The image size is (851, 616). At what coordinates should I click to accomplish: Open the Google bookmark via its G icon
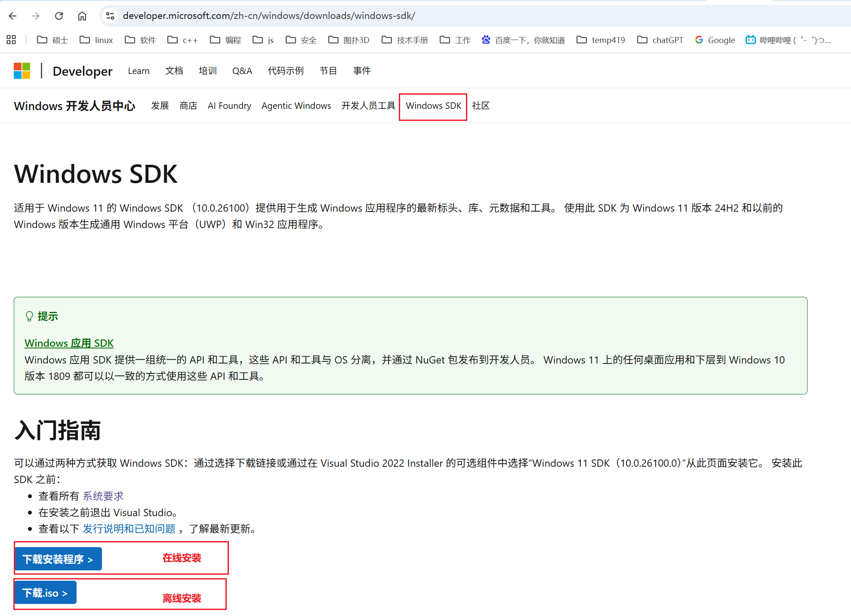click(699, 40)
